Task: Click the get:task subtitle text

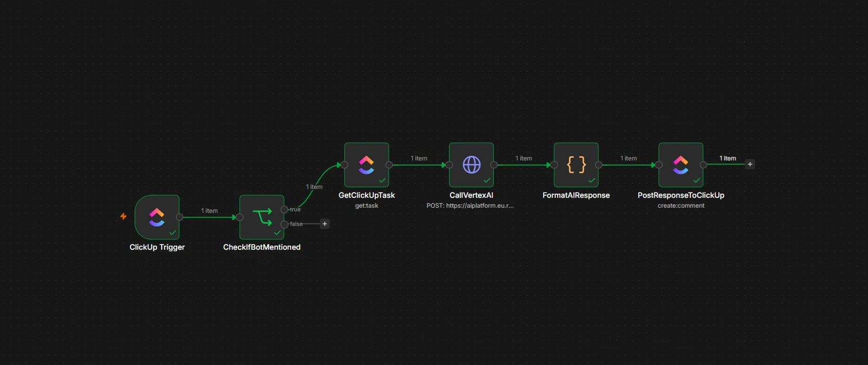Action: tap(366, 206)
